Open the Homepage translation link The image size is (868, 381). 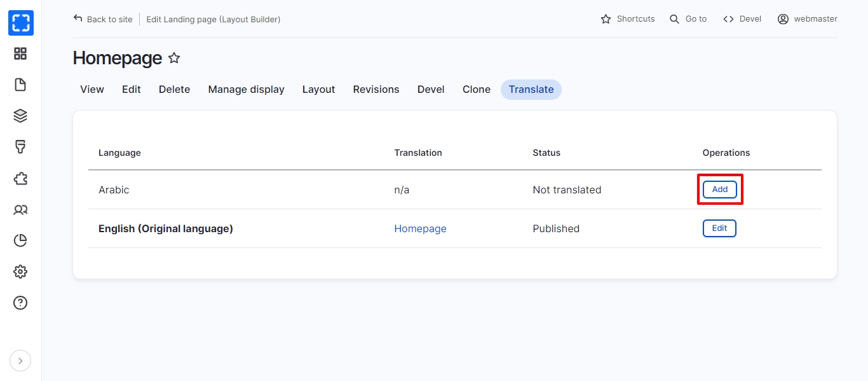click(420, 229)
